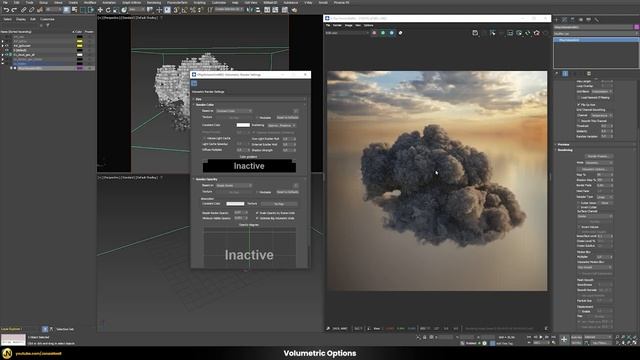
Task: Activate Select and Scale tool
Action: pyautogui.click(x=116, y=10)
